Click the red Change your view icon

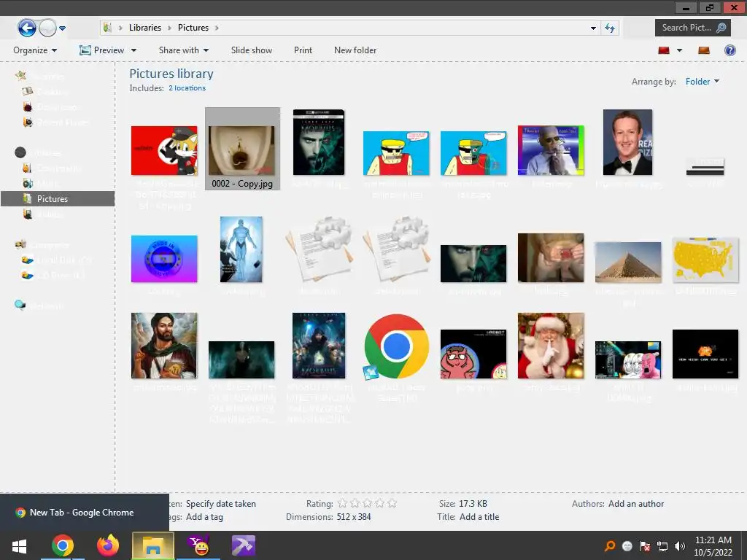click(x=664, y=50)
